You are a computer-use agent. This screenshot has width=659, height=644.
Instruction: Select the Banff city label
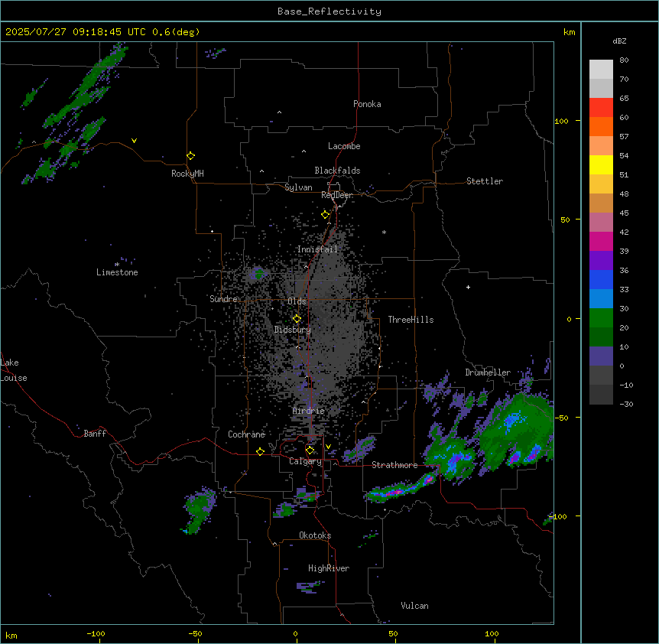click(95, 434)
